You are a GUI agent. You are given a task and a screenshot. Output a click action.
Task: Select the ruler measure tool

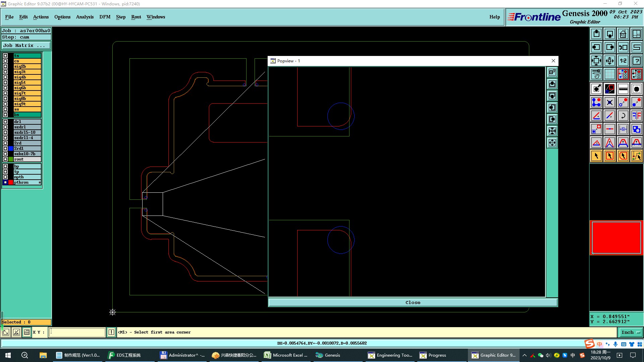click(x=623, y=89)
